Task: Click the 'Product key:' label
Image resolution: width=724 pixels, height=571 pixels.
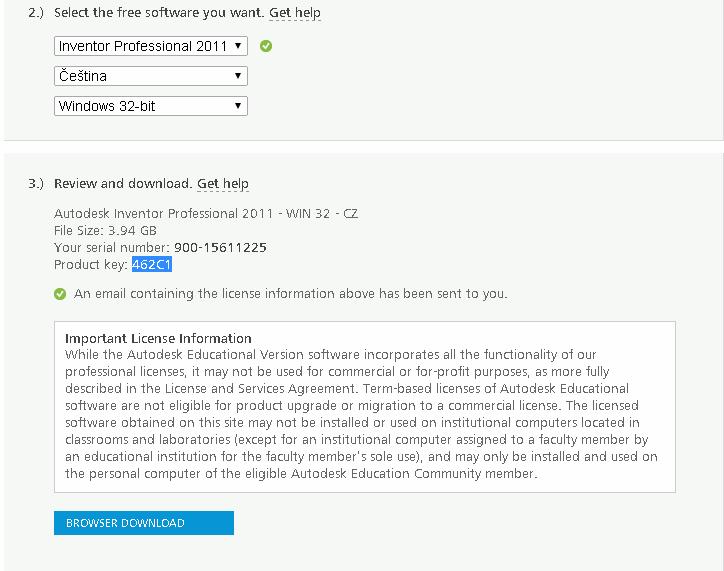Action: 91,264
